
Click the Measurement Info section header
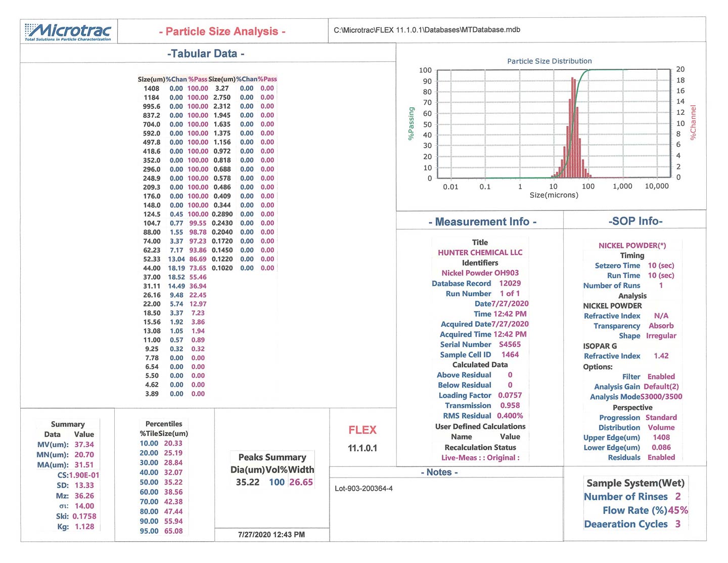click(x=482, y=222)
